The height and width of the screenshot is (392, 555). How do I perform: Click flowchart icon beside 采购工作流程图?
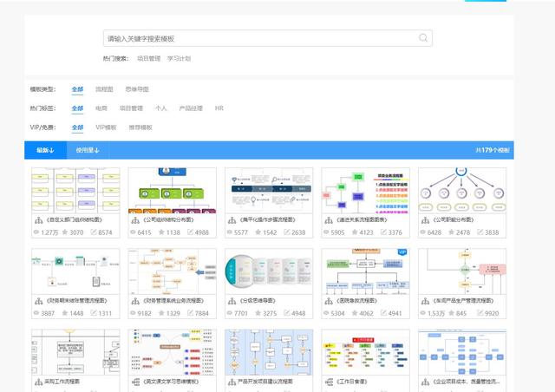click(38, 382)
